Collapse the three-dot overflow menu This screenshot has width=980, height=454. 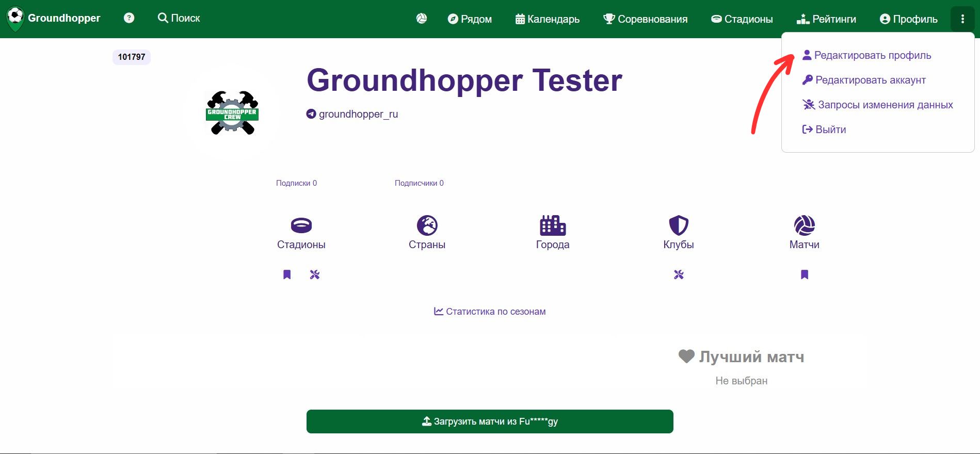[x=962, y=19]
